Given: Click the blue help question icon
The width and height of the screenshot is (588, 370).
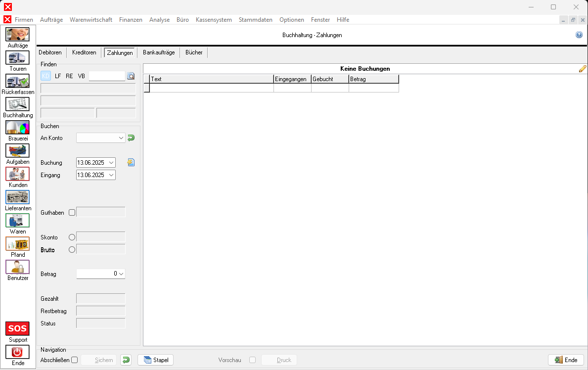Looking at the screenshot, I should click(x=579, y=35).
